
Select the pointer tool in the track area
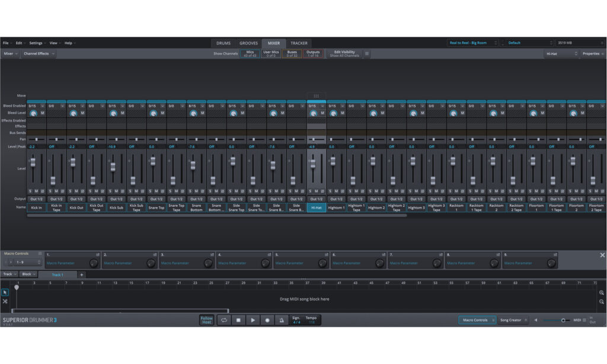5,292
